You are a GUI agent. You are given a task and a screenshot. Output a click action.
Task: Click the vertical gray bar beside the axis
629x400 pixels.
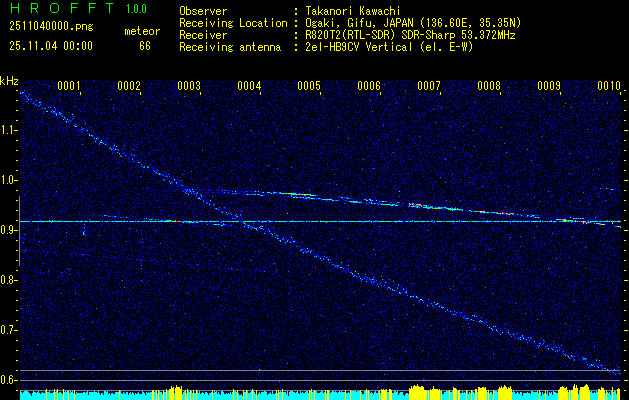point(19,231)
